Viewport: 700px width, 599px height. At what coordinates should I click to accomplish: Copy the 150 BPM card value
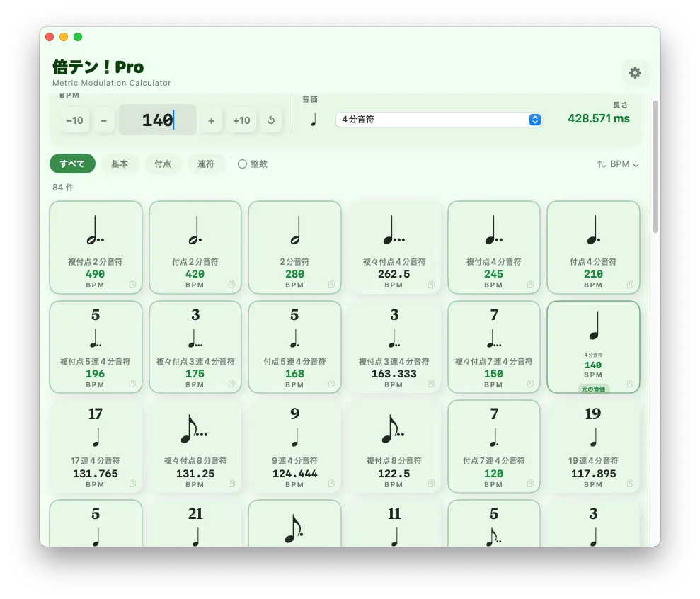530,384
